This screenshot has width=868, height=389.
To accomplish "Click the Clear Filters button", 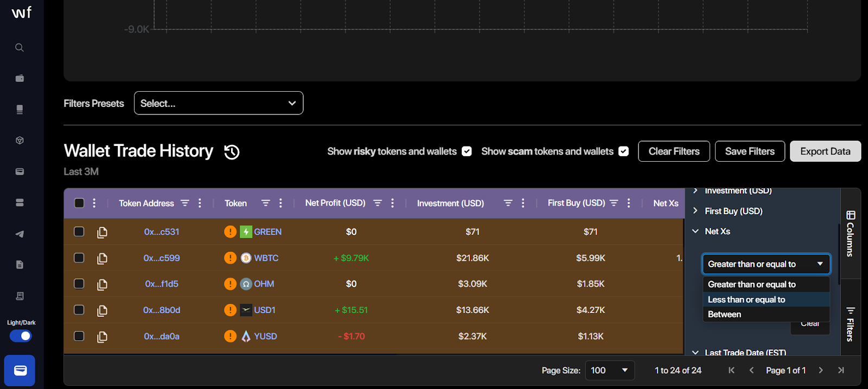I will [x=674, y=151].
